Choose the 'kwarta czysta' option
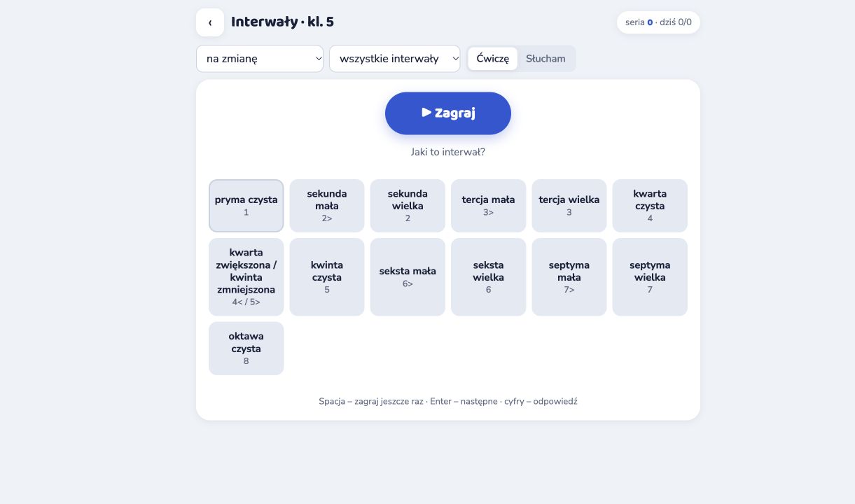This screenshot has height=504, width=855. pos(650,206)
